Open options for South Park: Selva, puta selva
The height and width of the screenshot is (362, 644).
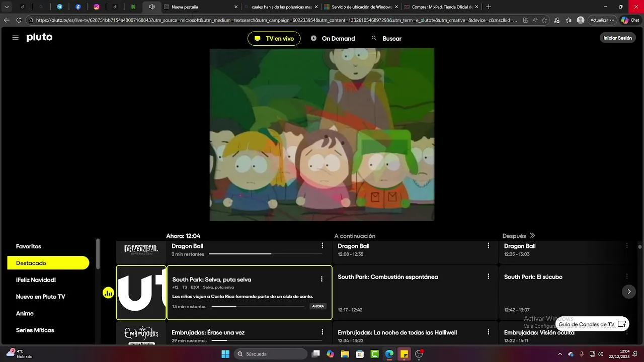(321, 279)
